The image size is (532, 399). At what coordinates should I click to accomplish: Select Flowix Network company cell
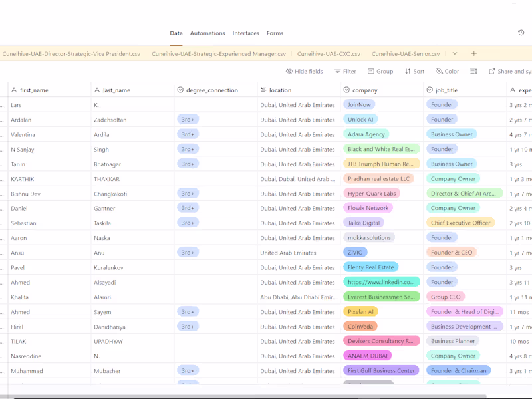[x=382, y=208]
